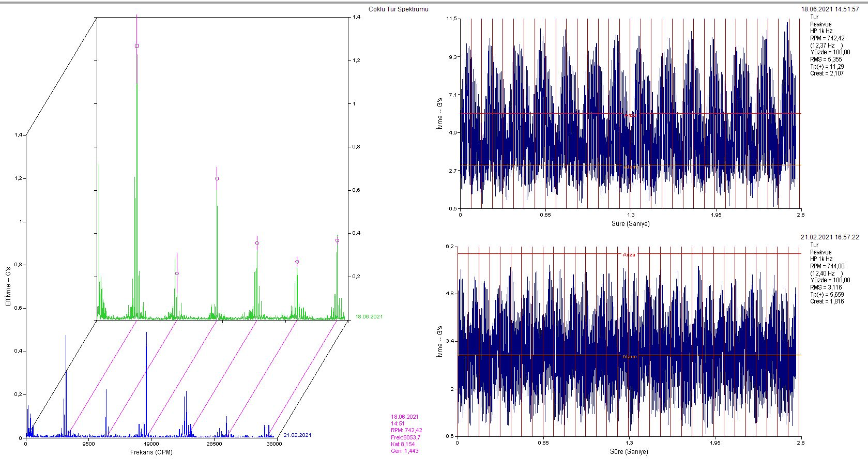Click the "Tp(+) = 11,29" value
868x472 pixels.
point(827,67)
